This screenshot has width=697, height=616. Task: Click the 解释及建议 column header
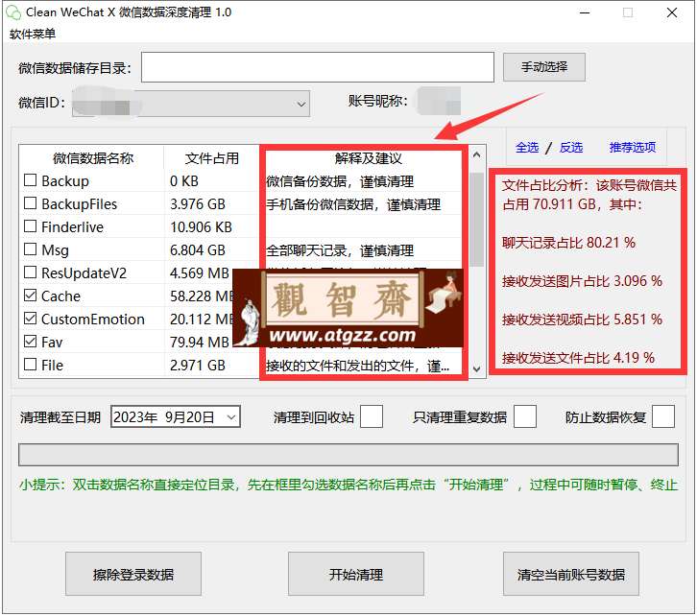(368, 158)
